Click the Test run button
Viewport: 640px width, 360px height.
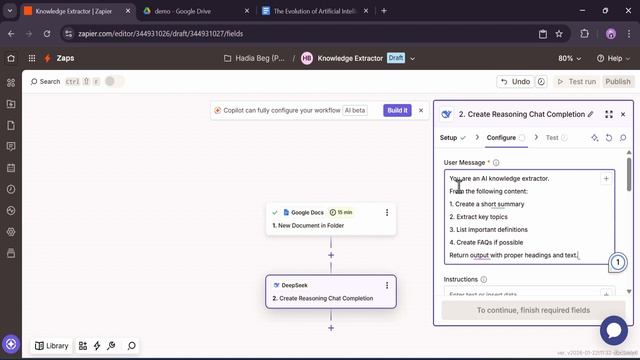577,82
